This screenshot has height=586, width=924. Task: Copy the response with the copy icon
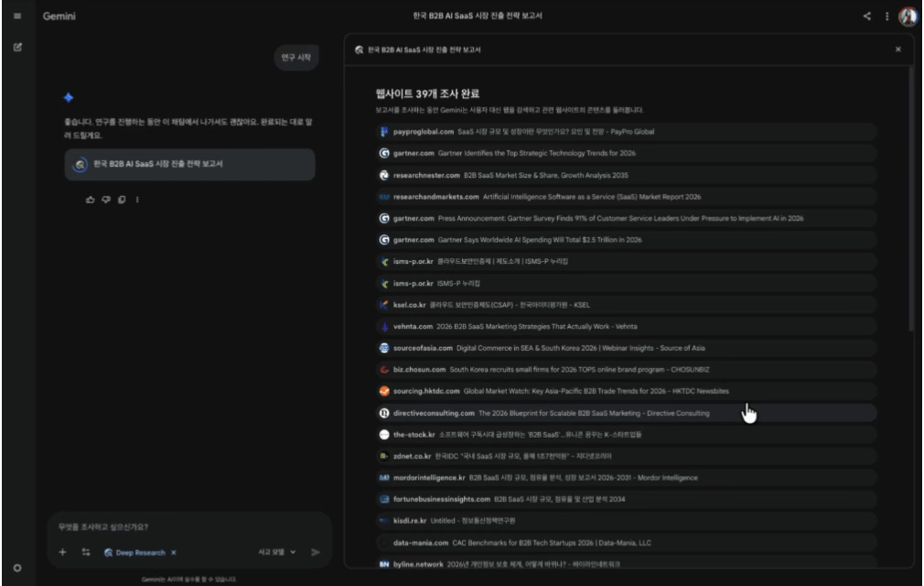click(122, 200)
